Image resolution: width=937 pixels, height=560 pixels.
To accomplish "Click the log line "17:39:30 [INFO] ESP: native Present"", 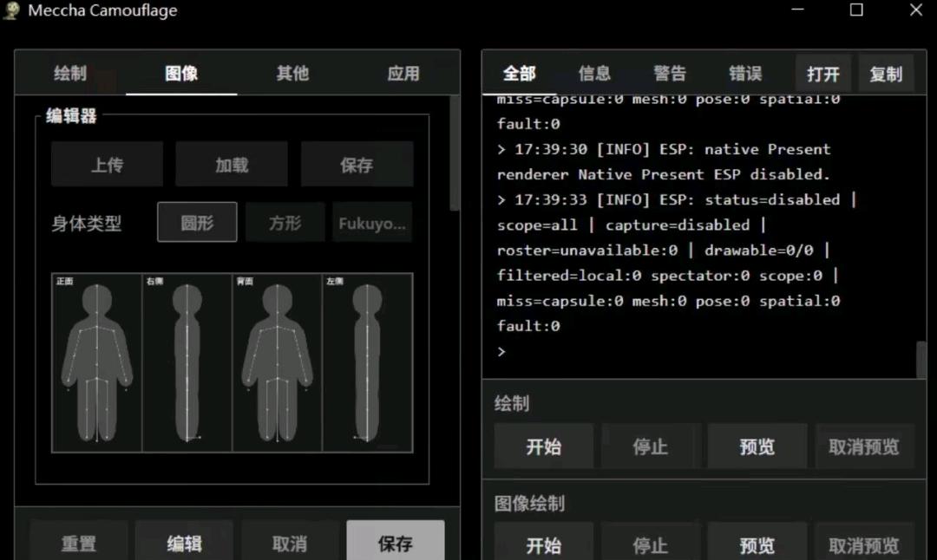I will pyautogui.click(x=664, y=149).
